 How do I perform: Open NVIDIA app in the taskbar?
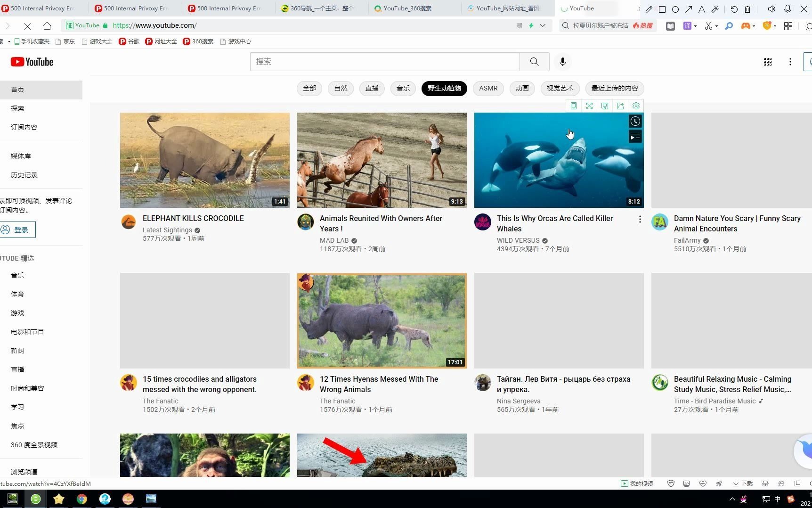click(x=12, y=499)
